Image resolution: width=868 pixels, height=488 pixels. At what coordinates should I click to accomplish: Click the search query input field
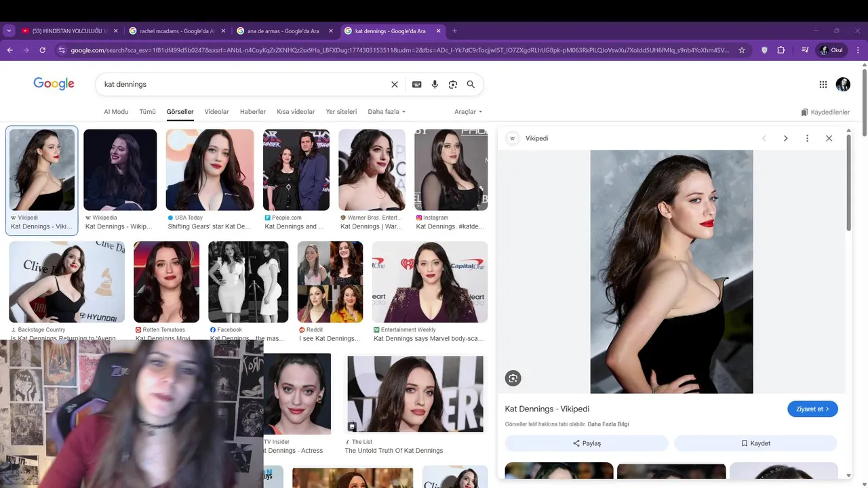(x=244, y=85)
